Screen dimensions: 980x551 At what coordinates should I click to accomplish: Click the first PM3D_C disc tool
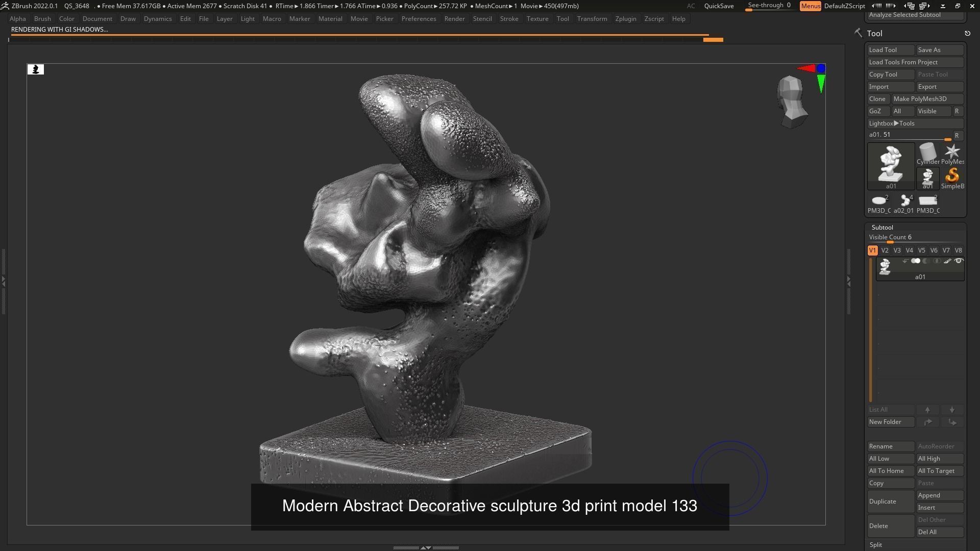879,203
